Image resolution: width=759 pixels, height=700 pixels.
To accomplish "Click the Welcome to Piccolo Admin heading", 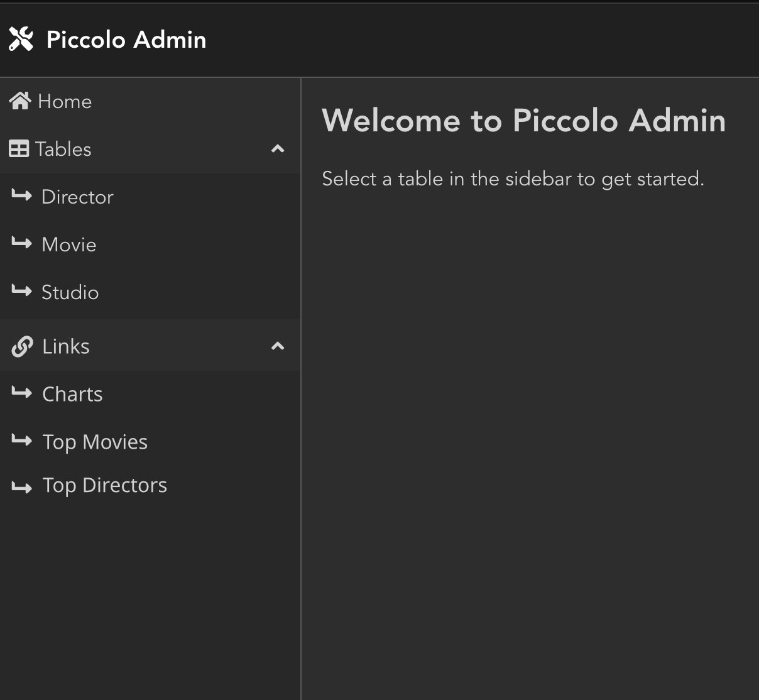I will click(524, 120).
